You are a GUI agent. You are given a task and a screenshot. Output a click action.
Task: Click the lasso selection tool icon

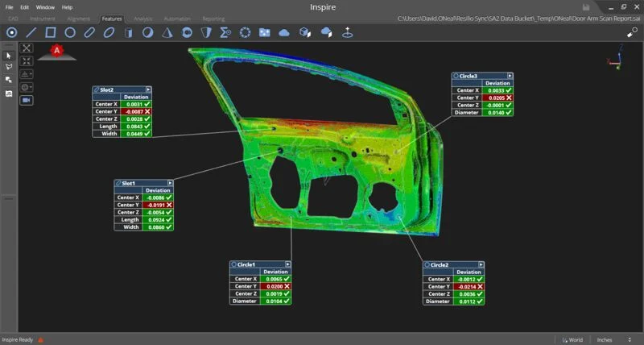point(9,67)
